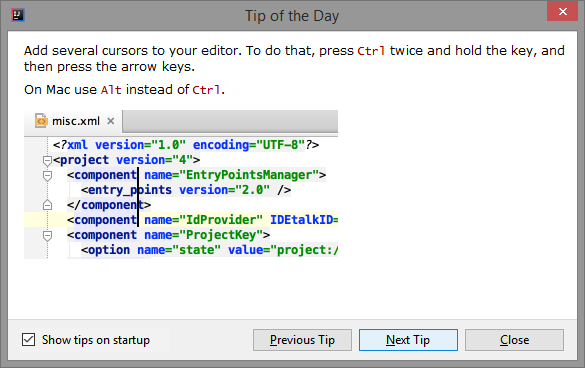This screenshot has width=585, height=368.
Task: Click the option name state line
Action: [209, 250]
